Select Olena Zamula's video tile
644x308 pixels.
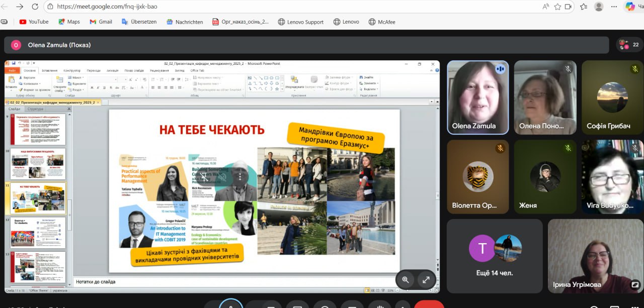pos(477,97)
